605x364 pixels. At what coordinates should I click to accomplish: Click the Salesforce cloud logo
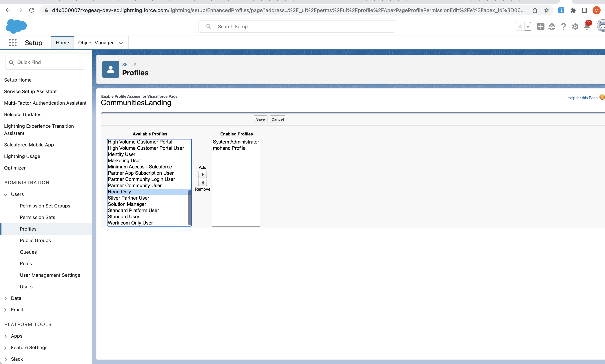pos(16,26)
